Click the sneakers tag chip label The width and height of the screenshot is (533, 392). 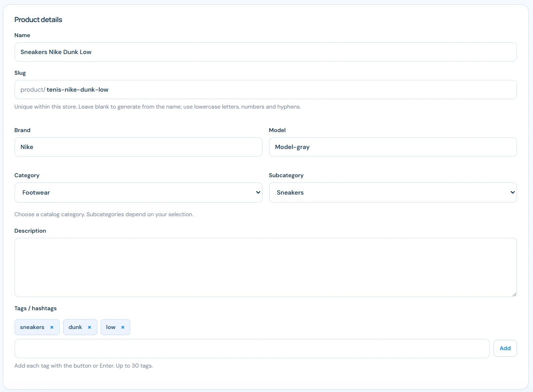coord(32,327)
